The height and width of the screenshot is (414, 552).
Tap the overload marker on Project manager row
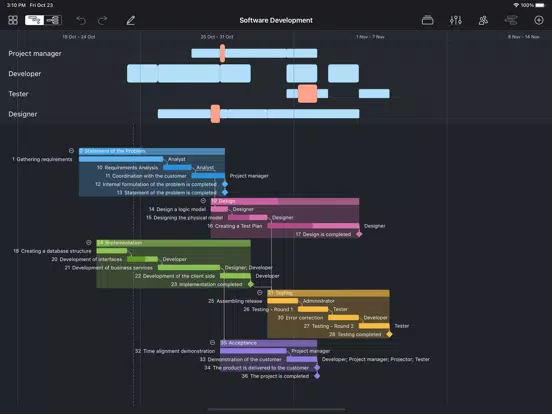coord(222,53)
